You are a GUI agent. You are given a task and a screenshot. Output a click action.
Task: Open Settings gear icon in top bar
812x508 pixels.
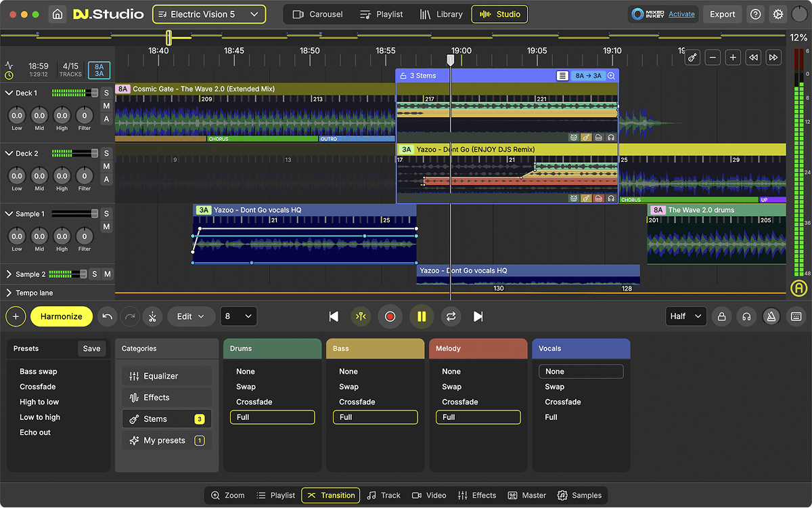click(778, 14)
